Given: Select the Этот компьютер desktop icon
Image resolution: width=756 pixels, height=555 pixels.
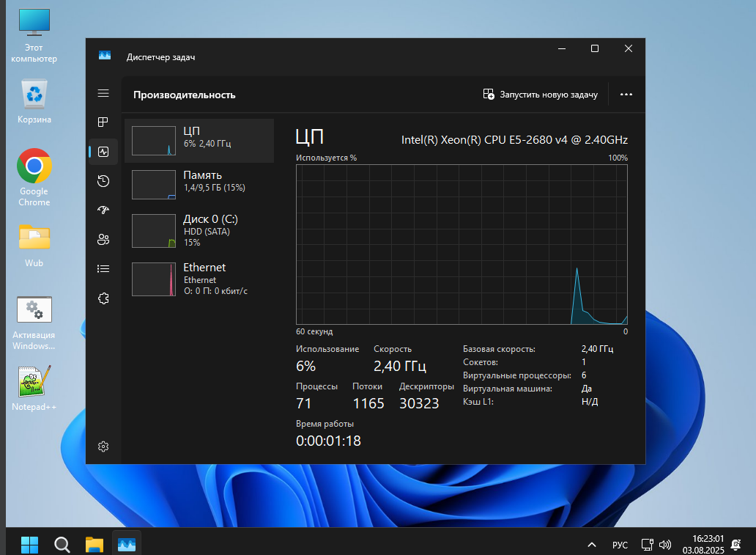Looking at the screenshot, I should coord(34,36).
